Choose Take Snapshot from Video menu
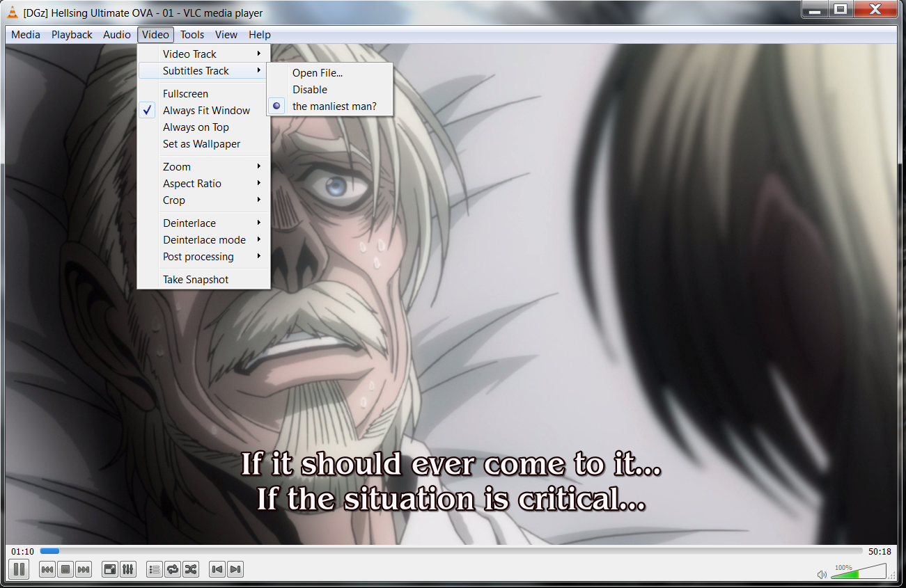 [196, 280]
